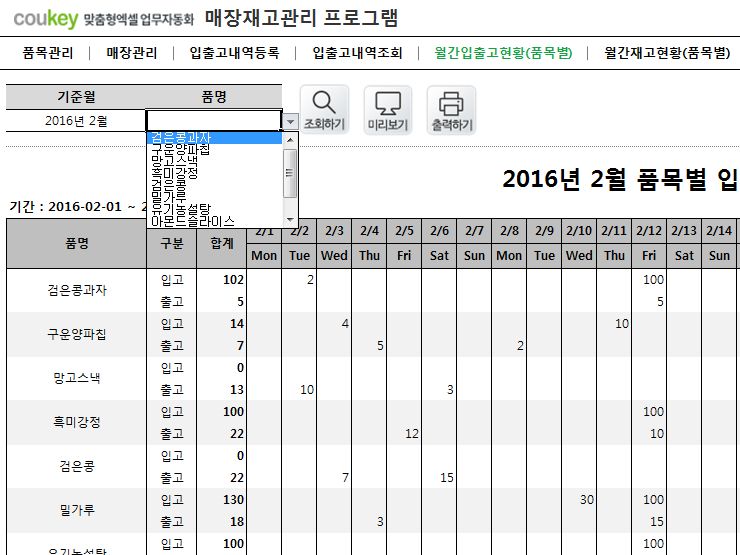The image size is (740, 555).
Task: Go to 입출고내역조회 menu
Action: click(357, 52)
